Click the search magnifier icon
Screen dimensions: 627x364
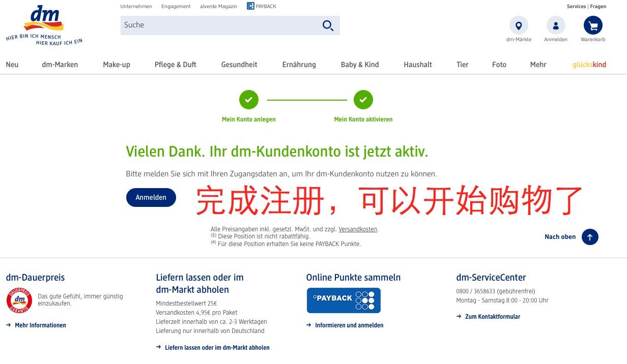[x=328, y=25]
